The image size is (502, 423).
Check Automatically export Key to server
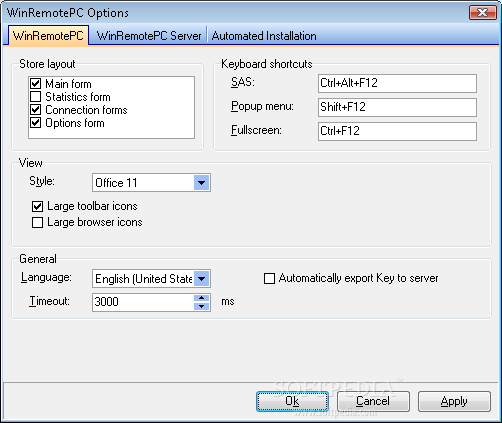(269, 278)
